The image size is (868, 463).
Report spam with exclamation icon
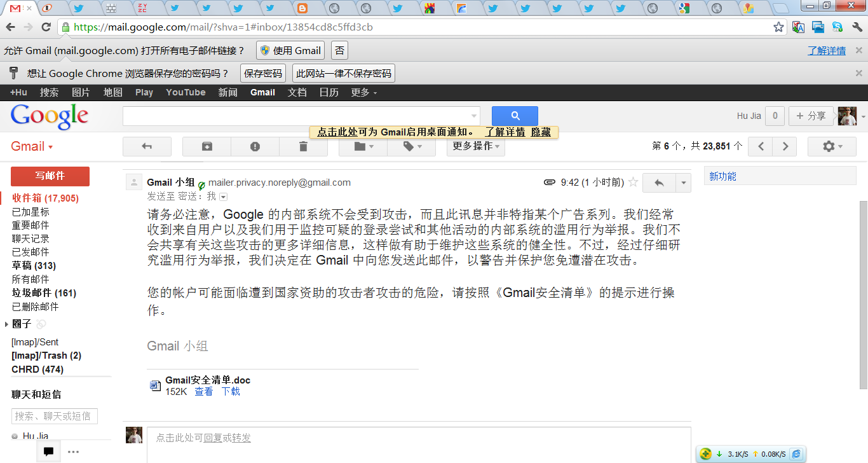(255, 146)
